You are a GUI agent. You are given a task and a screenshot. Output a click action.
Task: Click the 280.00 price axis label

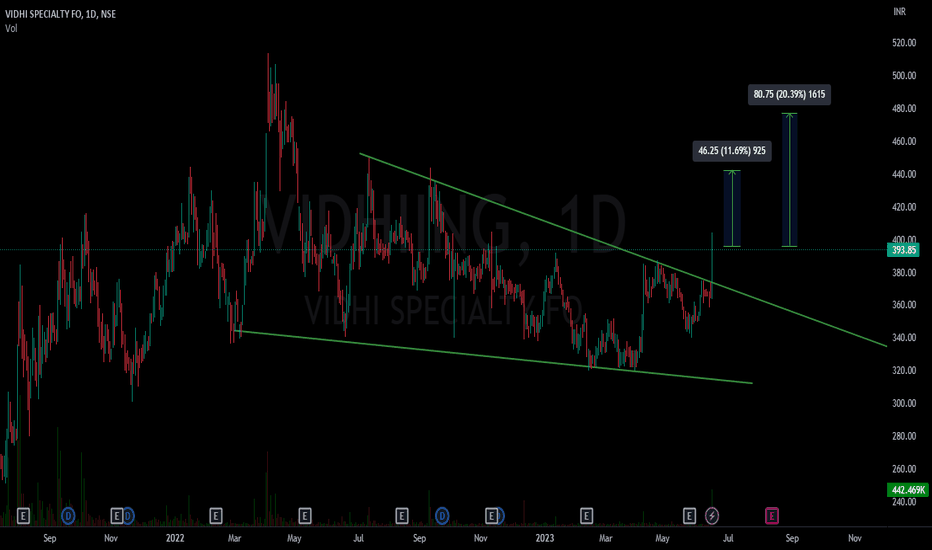[904, 436]
